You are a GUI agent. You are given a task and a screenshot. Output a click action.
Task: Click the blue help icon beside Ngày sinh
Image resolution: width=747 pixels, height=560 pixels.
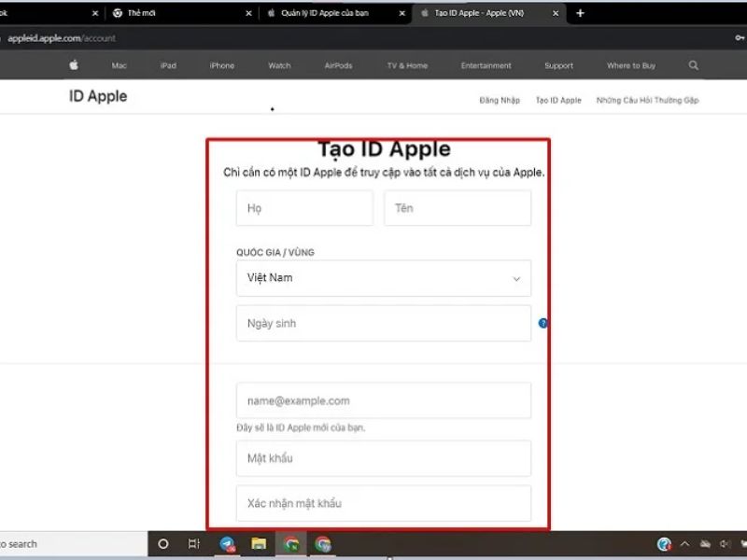[543, 323]
